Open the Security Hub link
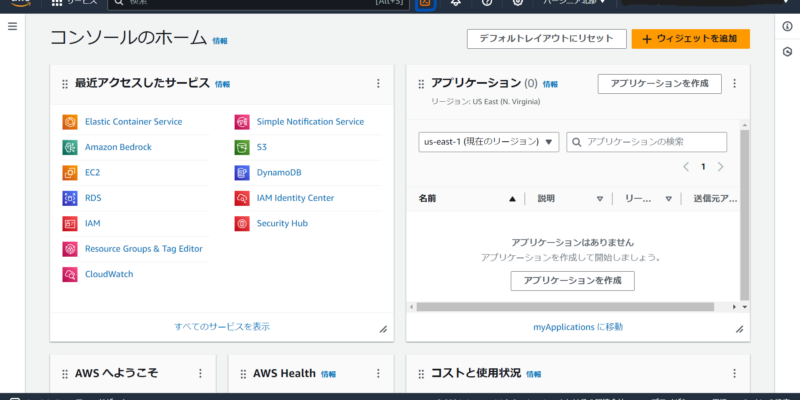Image resolution: width=800 pixels, height=400 pixels. point(282,223)
